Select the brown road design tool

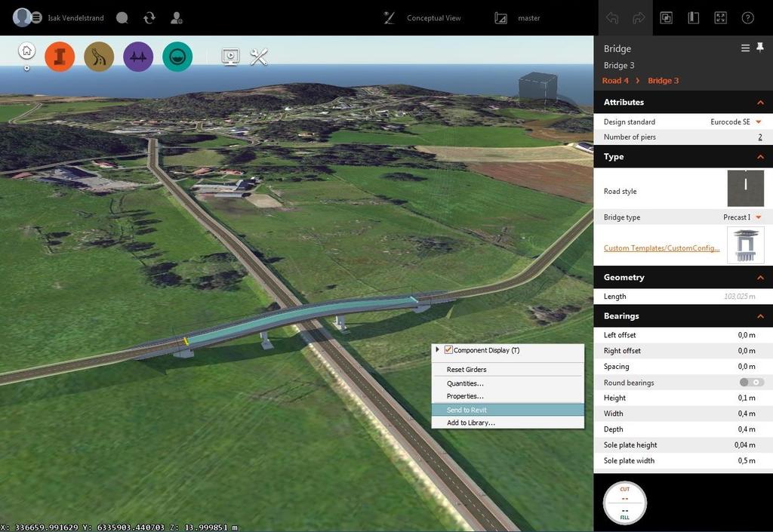pos(99,57)
